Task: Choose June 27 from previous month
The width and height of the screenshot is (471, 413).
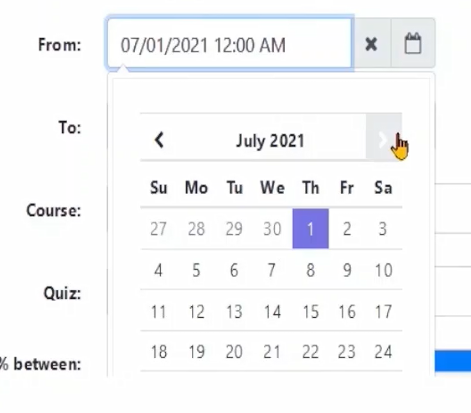Action: pos(158,229)
